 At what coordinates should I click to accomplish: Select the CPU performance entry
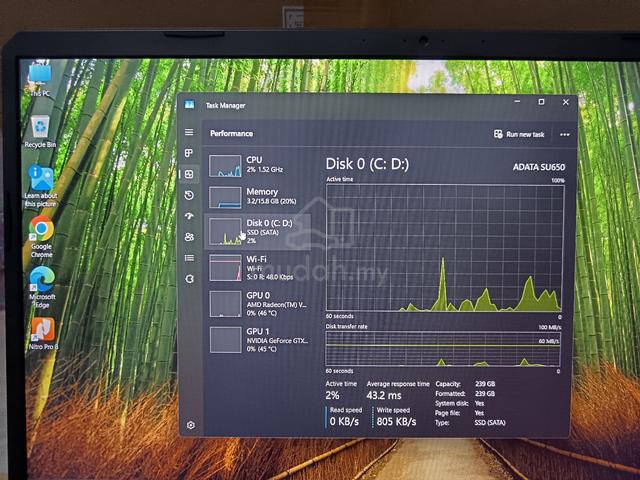click(x=257, y=165)
